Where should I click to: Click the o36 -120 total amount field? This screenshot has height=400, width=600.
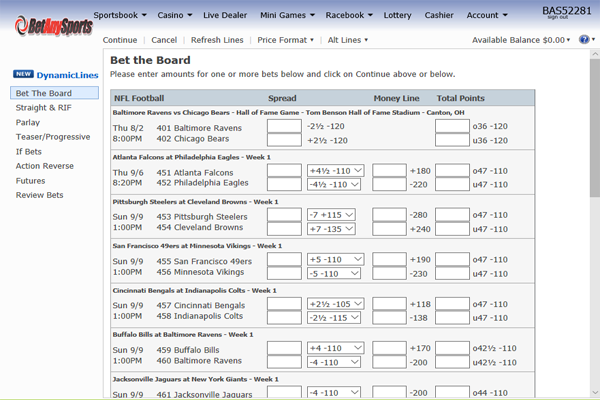pyautogui.click(x=452, y=126)
